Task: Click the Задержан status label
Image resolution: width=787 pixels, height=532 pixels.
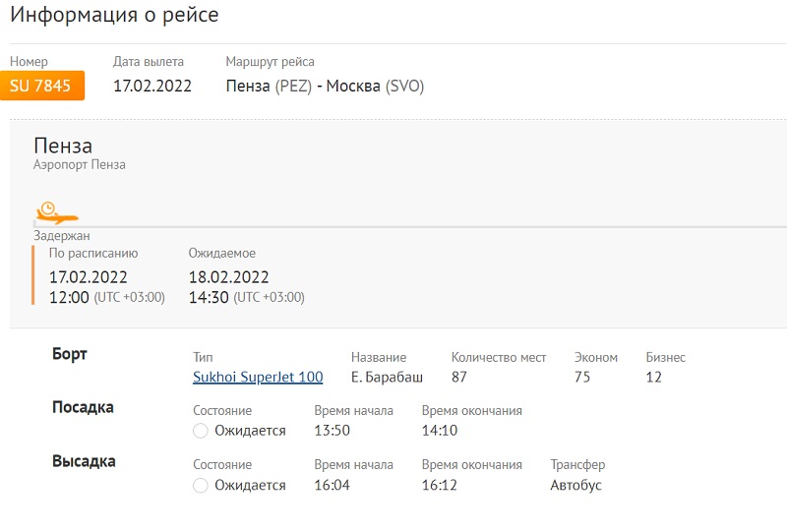Action: tap(62, 236)
